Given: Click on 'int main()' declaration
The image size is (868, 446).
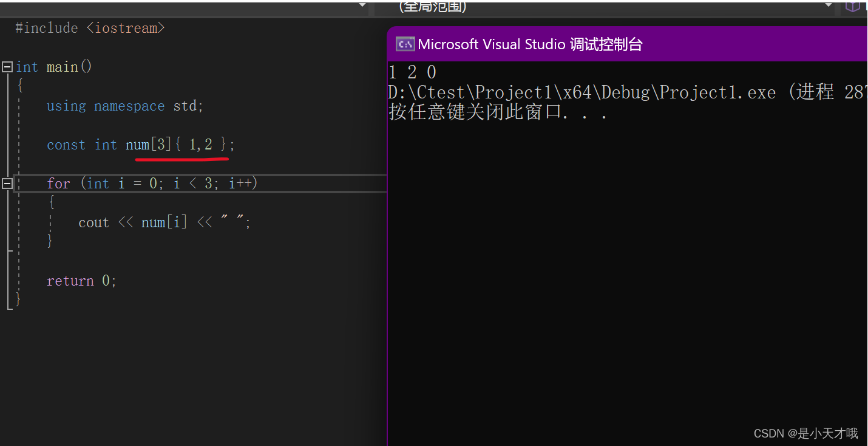Looking at the screenshot, I should 54,67.
